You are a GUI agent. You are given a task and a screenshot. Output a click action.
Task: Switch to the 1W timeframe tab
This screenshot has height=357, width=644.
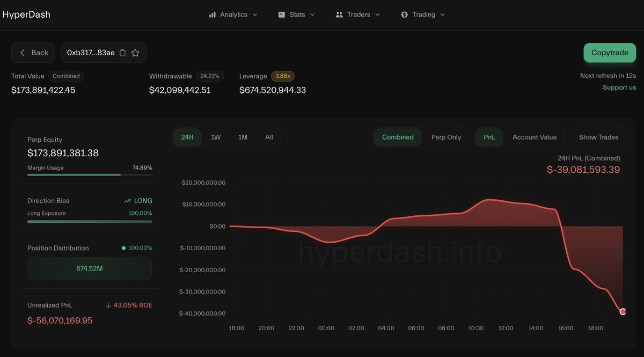pos(216,137)
